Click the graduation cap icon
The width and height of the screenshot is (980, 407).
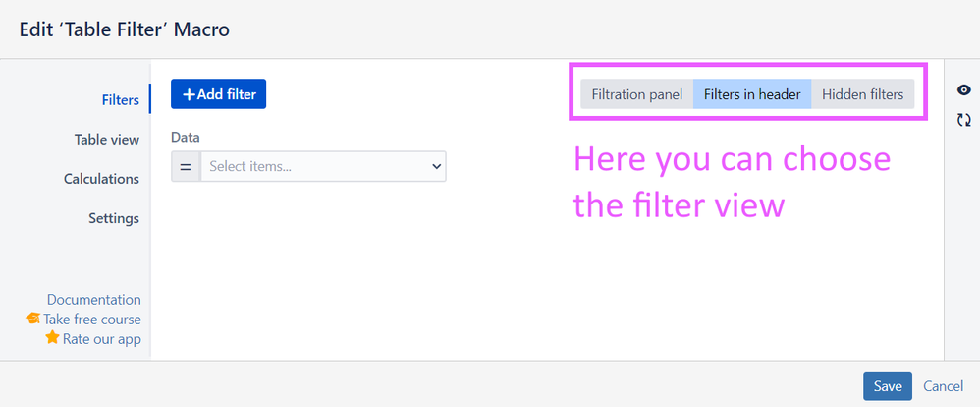pyautogui.click(x=32, y=319)
